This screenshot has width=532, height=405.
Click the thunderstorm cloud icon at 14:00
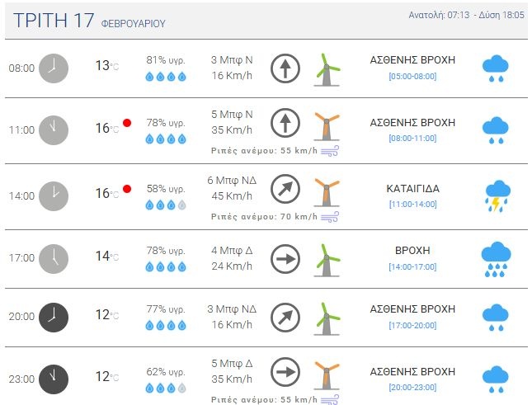click(x=496, y=195)
